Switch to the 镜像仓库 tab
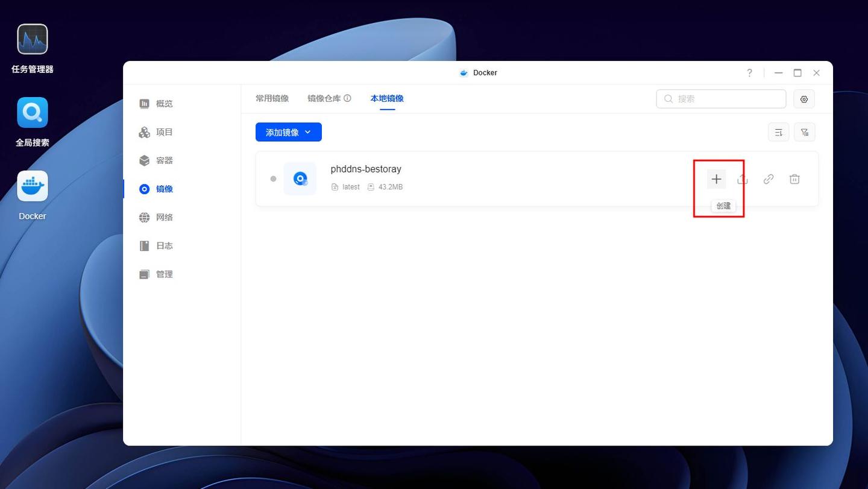Screen dimensions: 868x489 (324, 98)
